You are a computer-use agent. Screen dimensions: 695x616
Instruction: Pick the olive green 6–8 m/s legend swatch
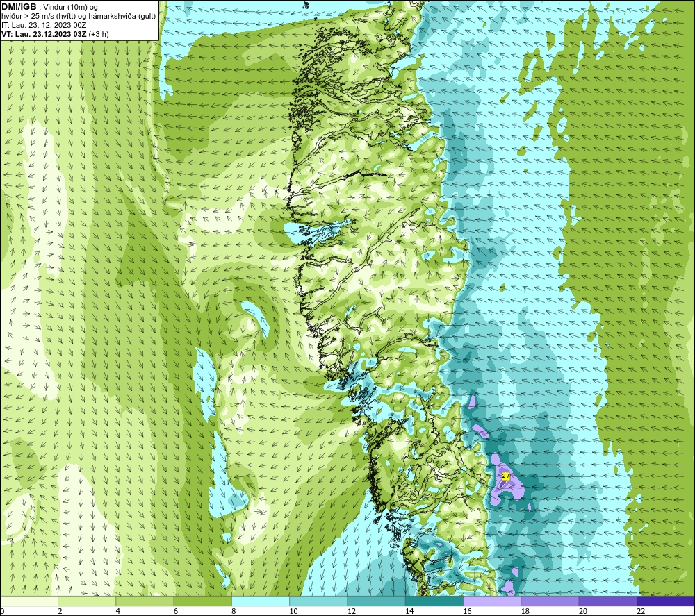point(202,601)
